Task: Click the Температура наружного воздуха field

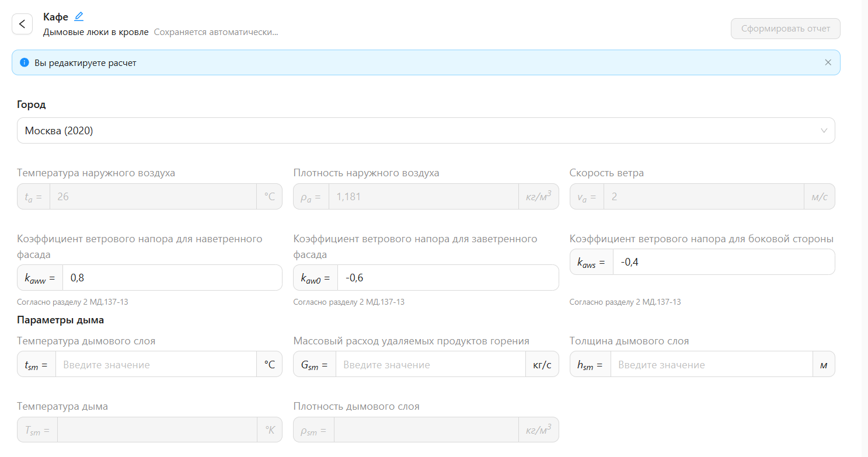Action: 152,197
